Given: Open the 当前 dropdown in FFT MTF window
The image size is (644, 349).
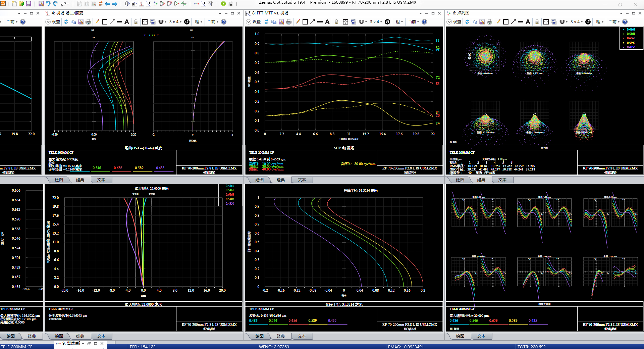Looking at the screenshot, I should click(414, 22).
